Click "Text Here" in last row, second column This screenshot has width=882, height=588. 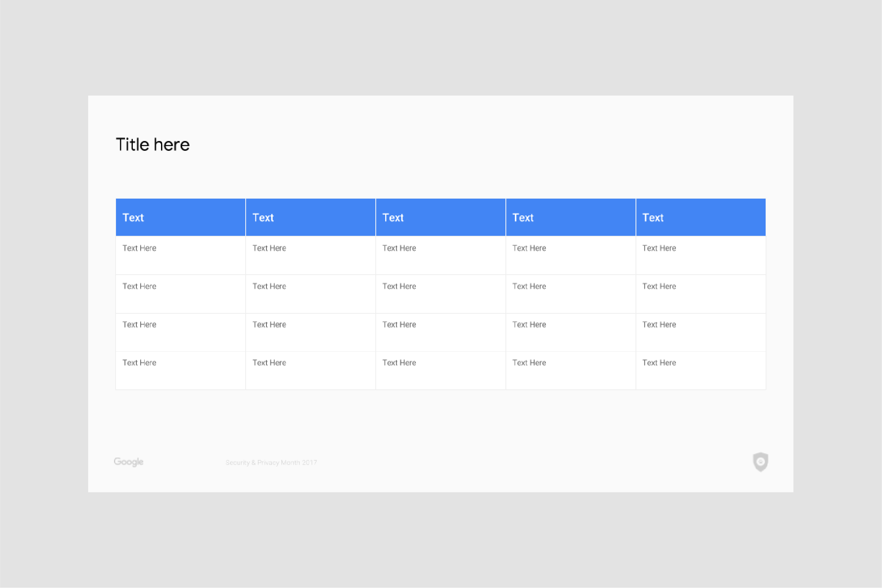click(269, 363)
